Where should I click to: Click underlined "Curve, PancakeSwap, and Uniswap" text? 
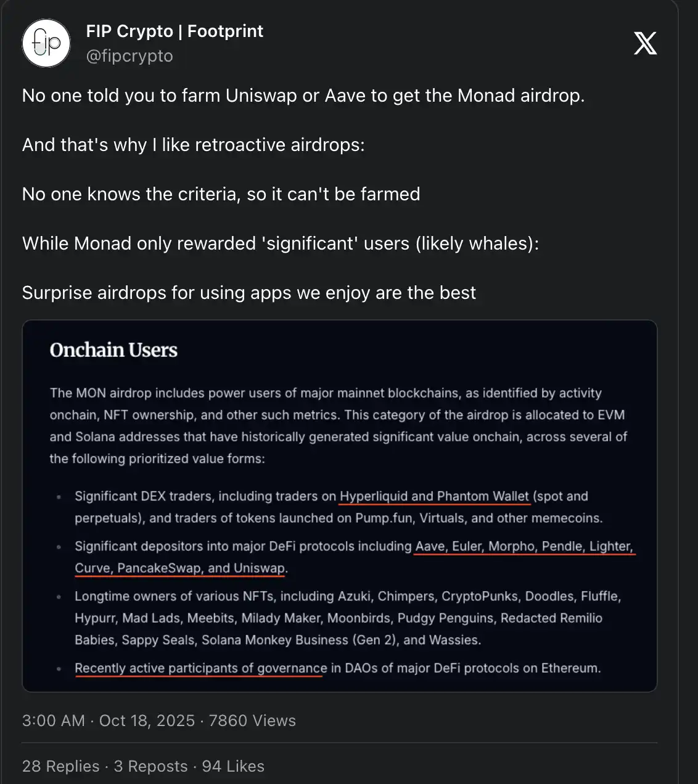pyautogui.click(x=180, y=568)
